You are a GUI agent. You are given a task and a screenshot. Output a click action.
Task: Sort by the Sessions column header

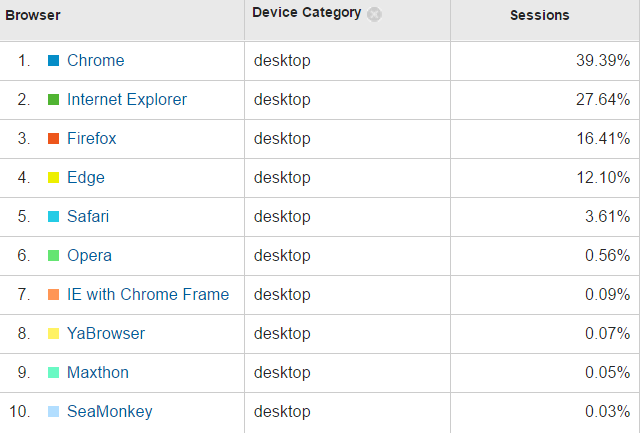pos(540,16)
